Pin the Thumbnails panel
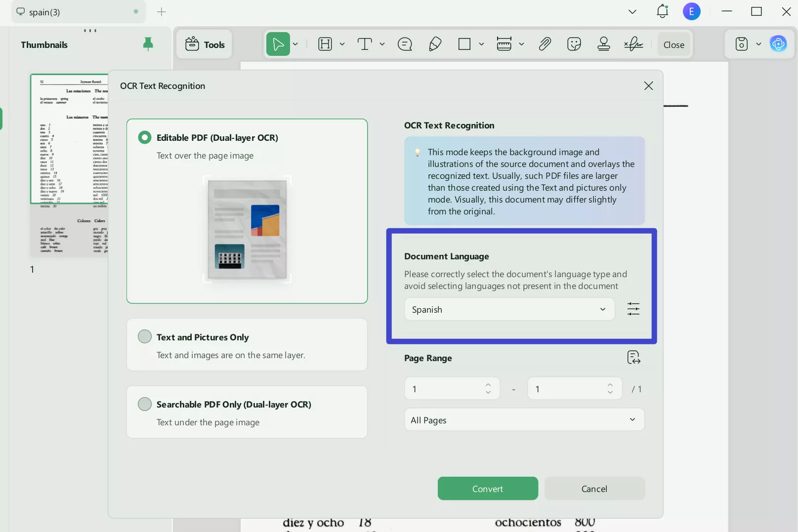The width and height of the screenshot is (798, 532). pyautogui.click(x=148, y=44)
